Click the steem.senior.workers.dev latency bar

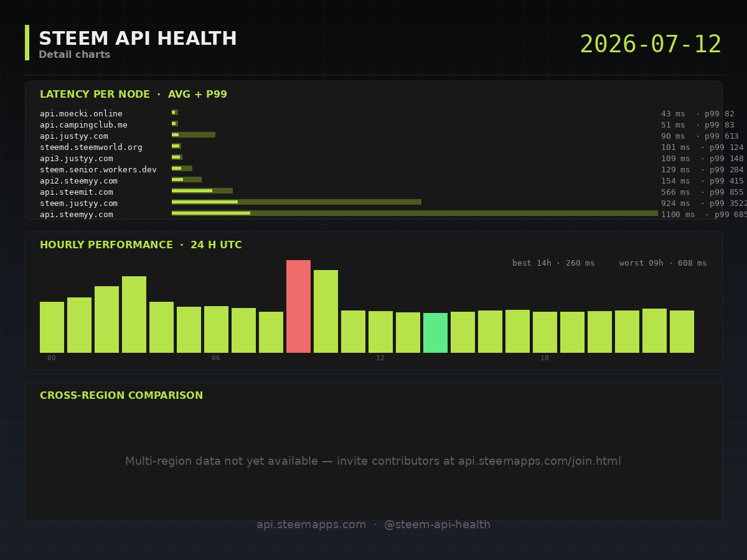pyautogui.click(x=182, y=168)
